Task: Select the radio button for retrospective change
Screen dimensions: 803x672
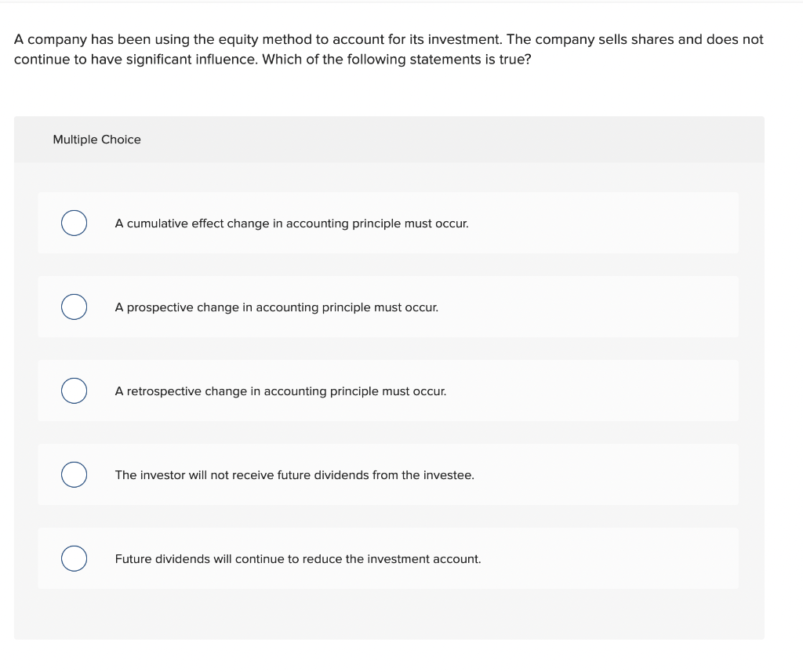Action: [x=74, y=390]
